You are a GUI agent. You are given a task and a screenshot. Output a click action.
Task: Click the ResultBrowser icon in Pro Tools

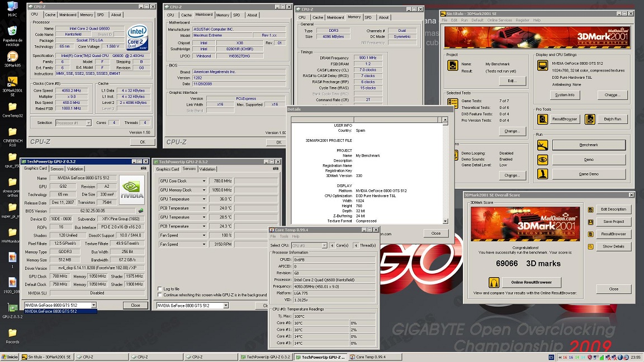coord(542,119)
